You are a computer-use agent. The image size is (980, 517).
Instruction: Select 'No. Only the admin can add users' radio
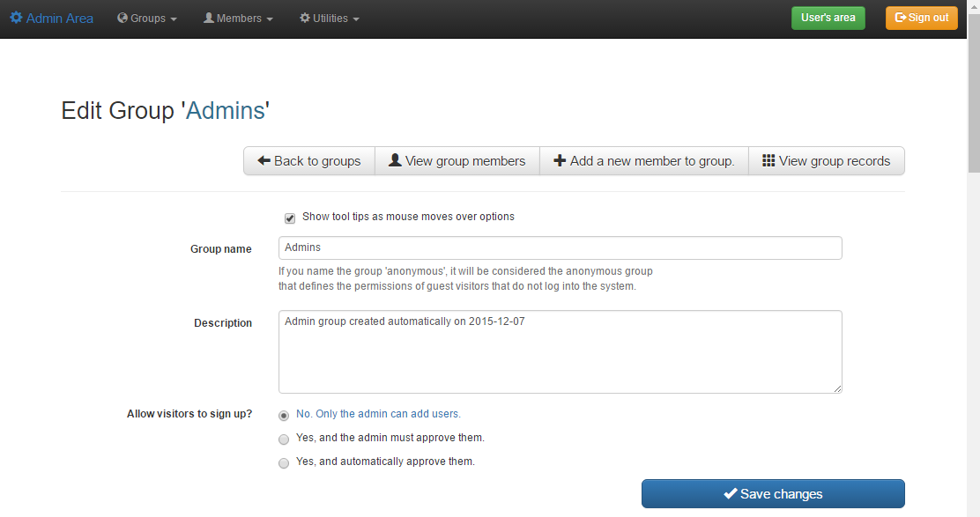point(284,415)
